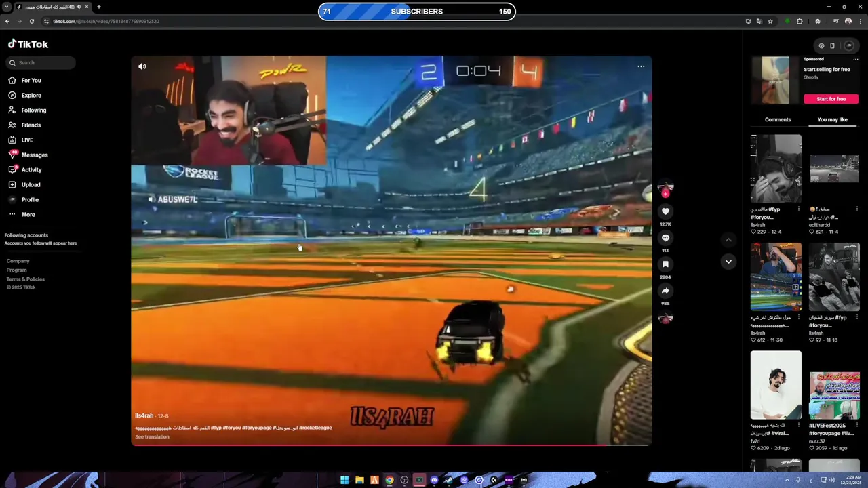Go to the next video arrow

[728, 262]
